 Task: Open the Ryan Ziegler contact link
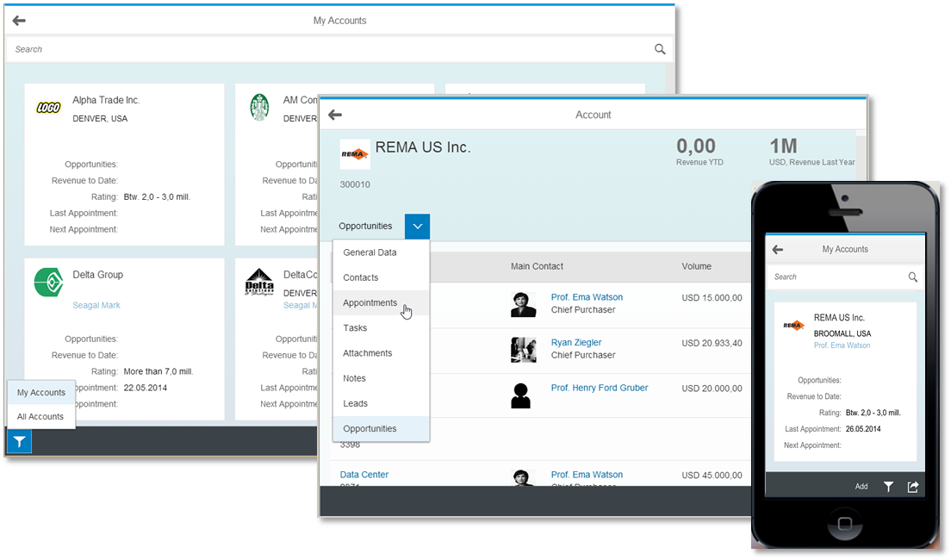(576, 343)
